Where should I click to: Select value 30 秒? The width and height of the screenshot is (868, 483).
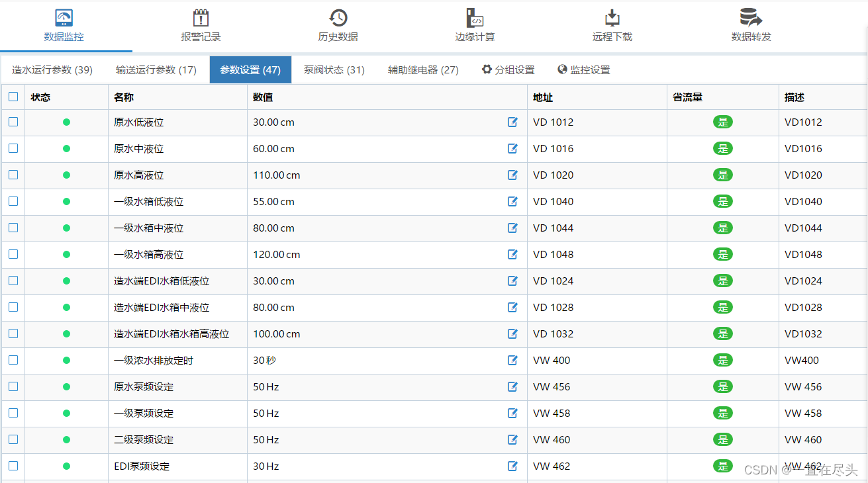point(265,360)
